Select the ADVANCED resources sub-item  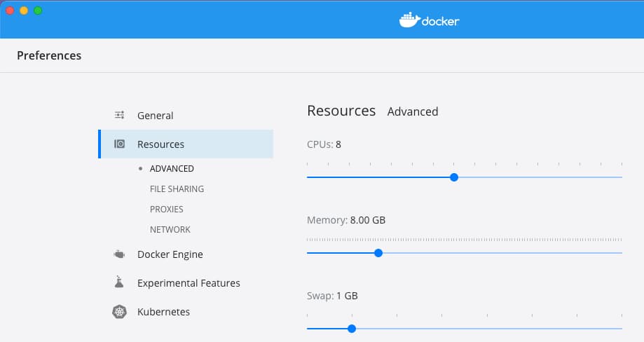coord(172,168)
